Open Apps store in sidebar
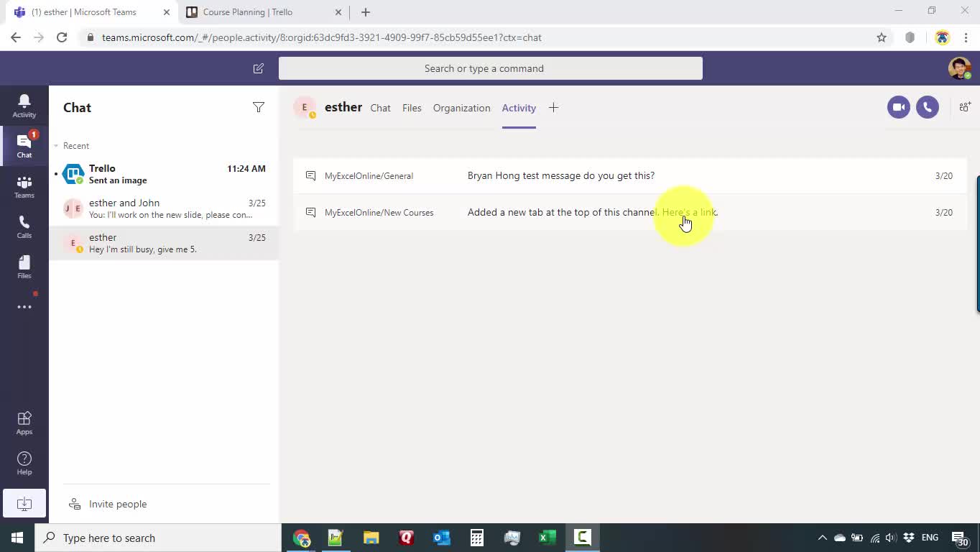The image size is (980, 552). pos(24,423)
